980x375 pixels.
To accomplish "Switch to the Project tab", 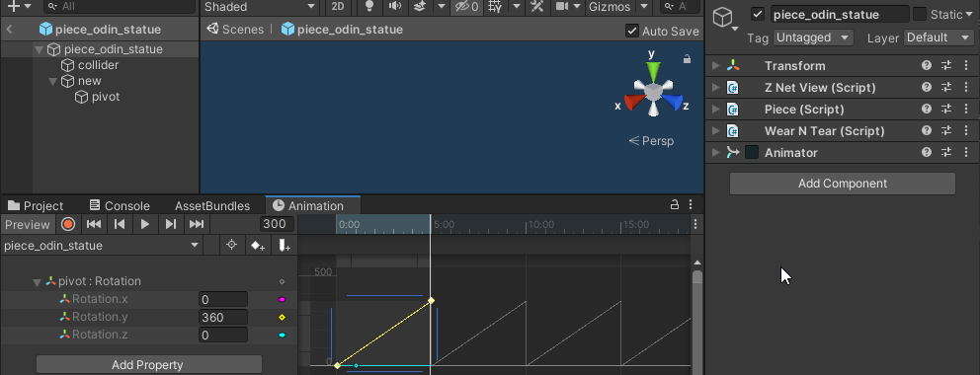I will [x=36, y=206].
